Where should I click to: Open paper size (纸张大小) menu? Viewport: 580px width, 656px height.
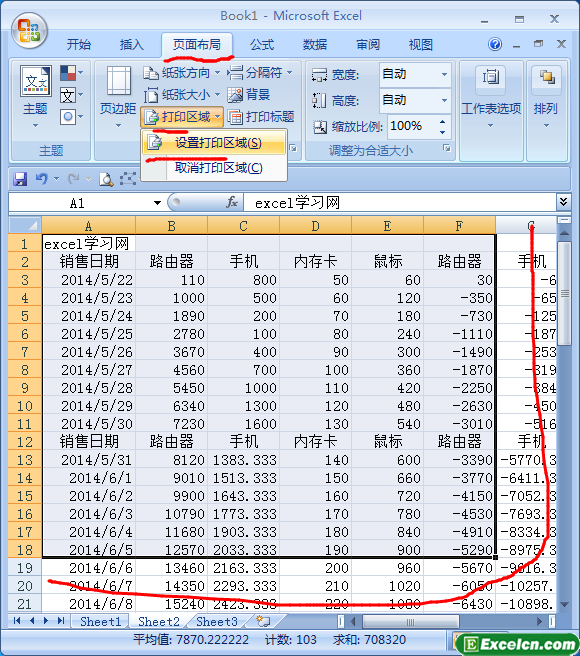[x=182, y=95]
